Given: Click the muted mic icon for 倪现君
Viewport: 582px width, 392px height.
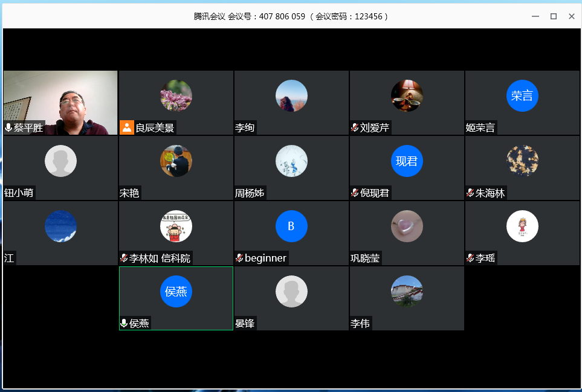Looking at the screenshot, I should click(355, 193).
